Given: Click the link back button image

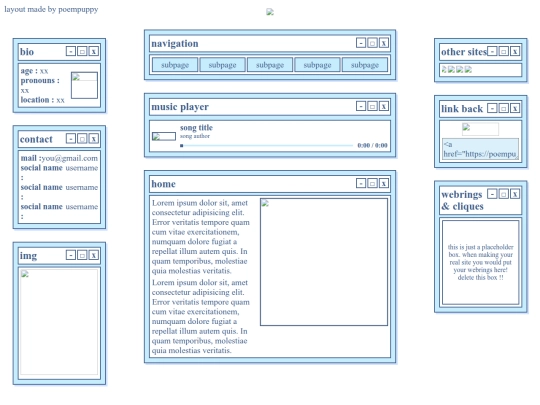Looking at the screenshot, I should click(480, 129).
